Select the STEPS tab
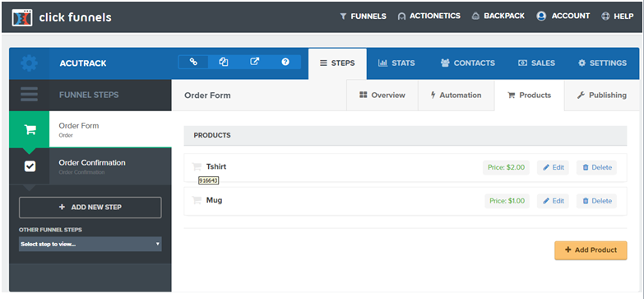The height and width of the screenshot is (299, 644). (x=337, y=63)
